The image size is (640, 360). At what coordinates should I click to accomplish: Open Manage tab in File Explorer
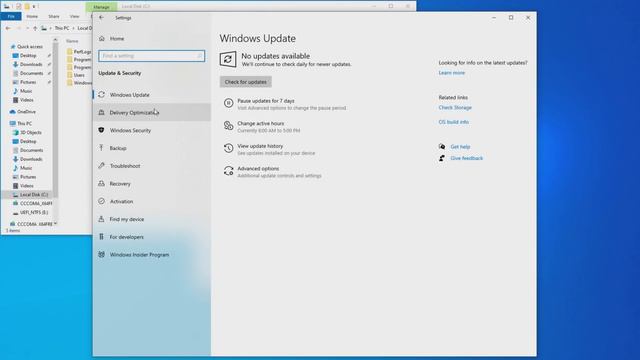coord(101,7)
